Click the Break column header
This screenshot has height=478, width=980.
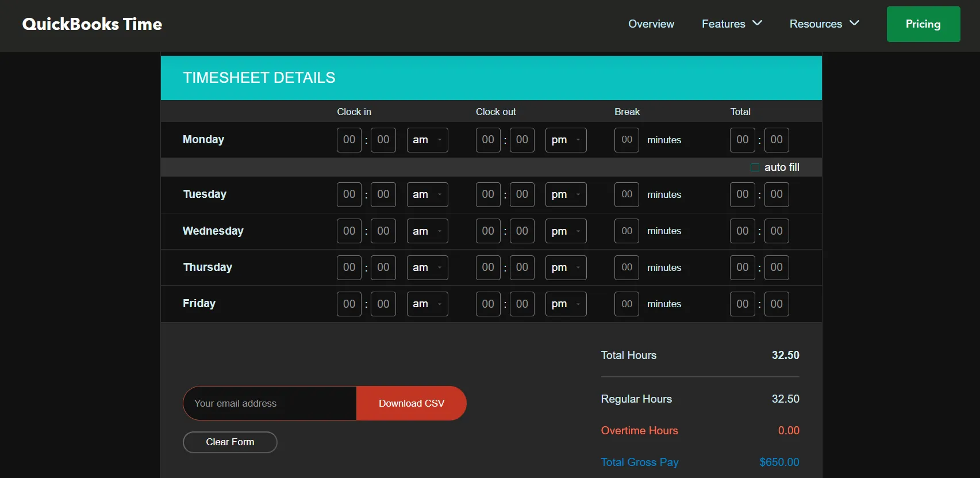[627, 112]
